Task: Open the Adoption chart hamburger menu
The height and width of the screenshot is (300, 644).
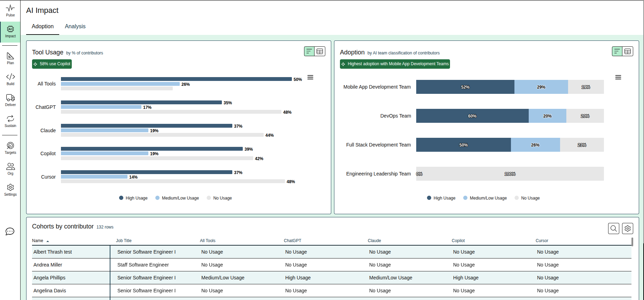Action: coord(618,77)
